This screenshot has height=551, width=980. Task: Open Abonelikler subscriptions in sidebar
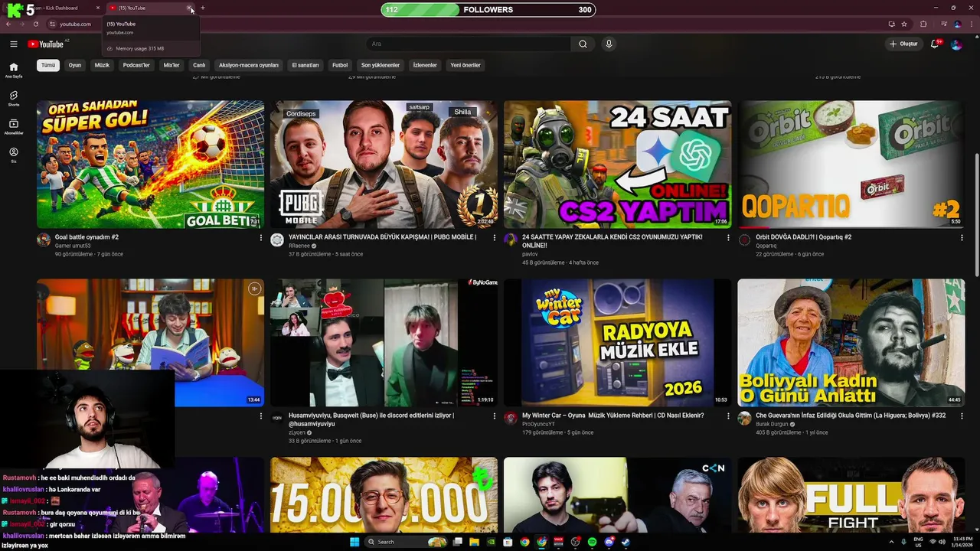14,127
